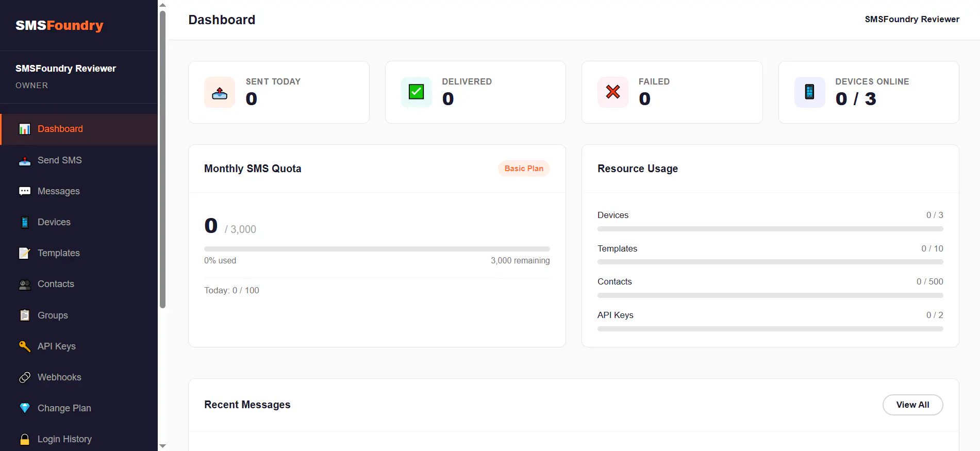Click the Login History lock icon

[25, 439]
